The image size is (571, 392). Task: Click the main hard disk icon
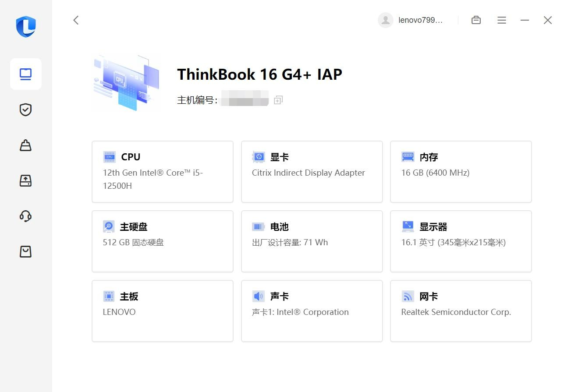point(109,226)
